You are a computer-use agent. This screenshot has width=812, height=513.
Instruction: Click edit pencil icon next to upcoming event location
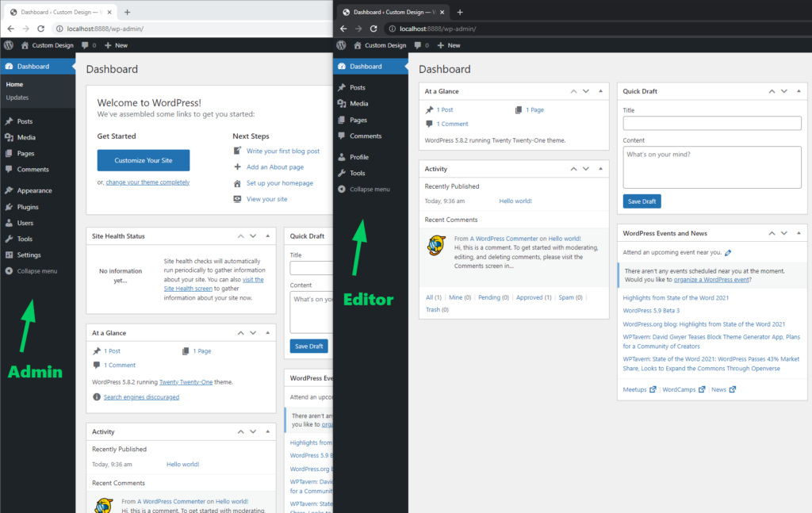pyautogui.click(x=728, y=253)
